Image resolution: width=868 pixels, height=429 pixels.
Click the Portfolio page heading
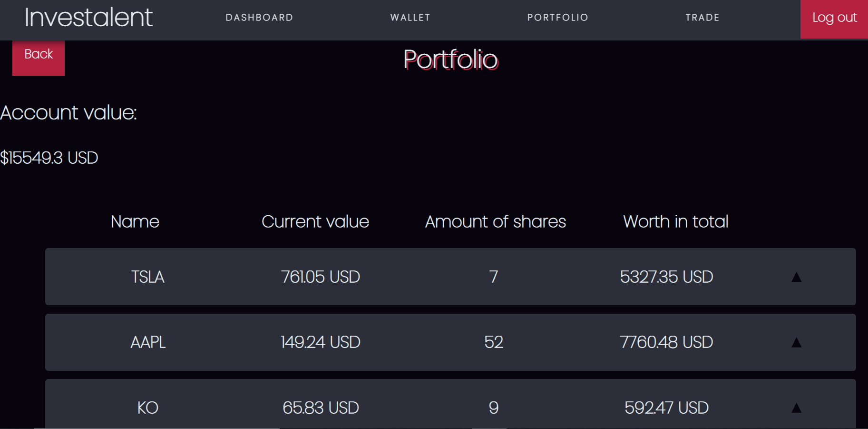451,60
